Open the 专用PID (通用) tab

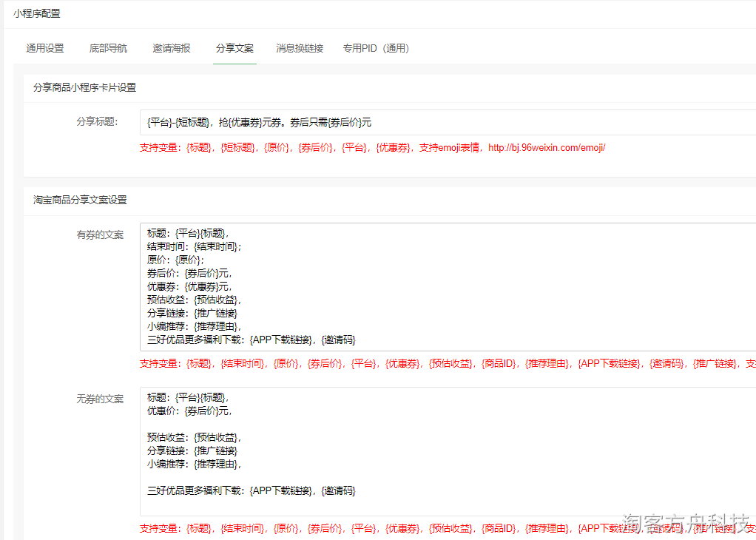pyautogui.click(x=376, y=48)
